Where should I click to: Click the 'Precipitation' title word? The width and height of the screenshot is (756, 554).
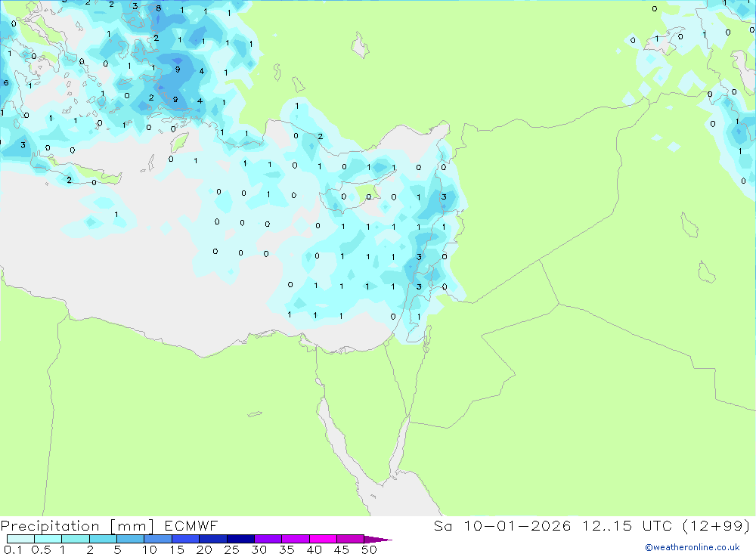(x=50, y=526)
